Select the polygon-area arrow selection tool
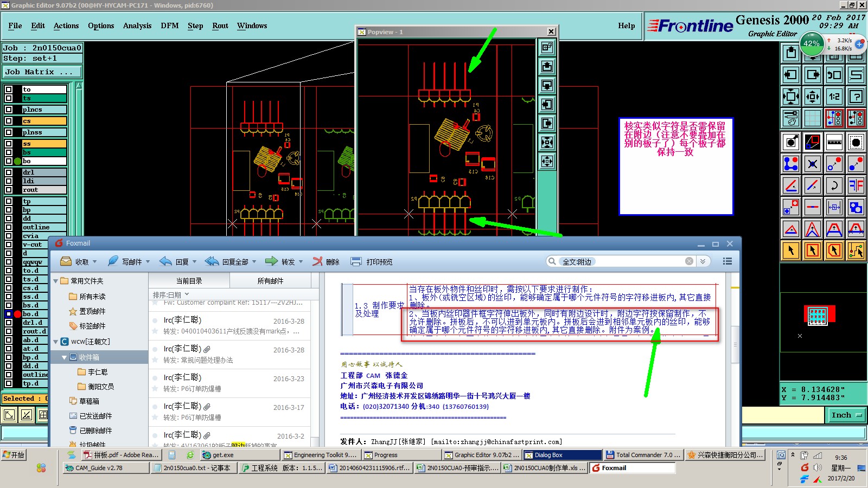Screen dimensions: 868x488 click(834, 251)
